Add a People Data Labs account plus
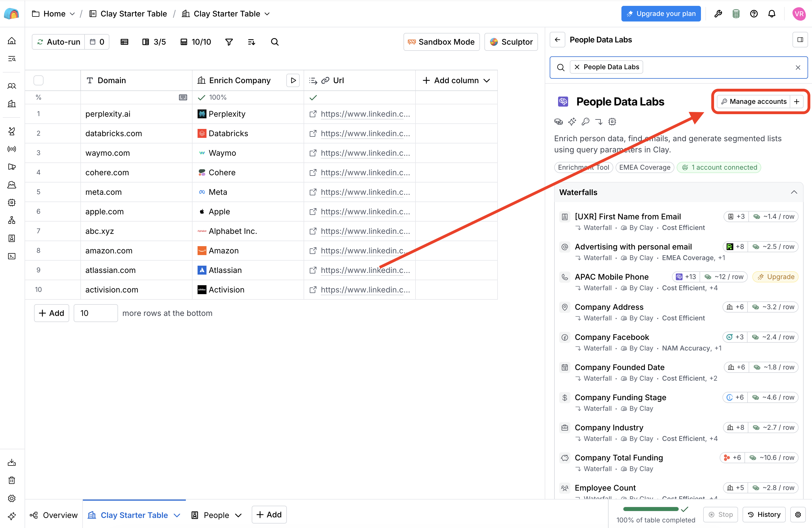This screenshot has width=812, height=528. 797,102
